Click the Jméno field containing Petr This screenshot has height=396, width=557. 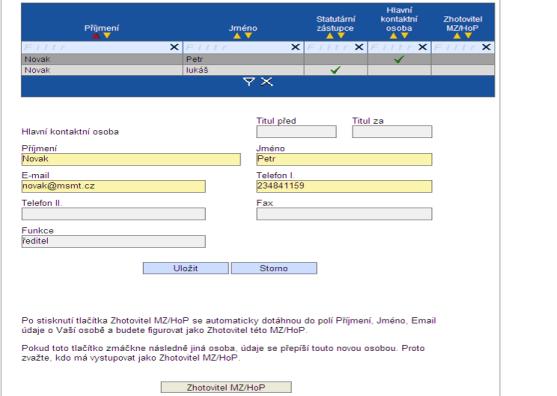coord(344,159)
